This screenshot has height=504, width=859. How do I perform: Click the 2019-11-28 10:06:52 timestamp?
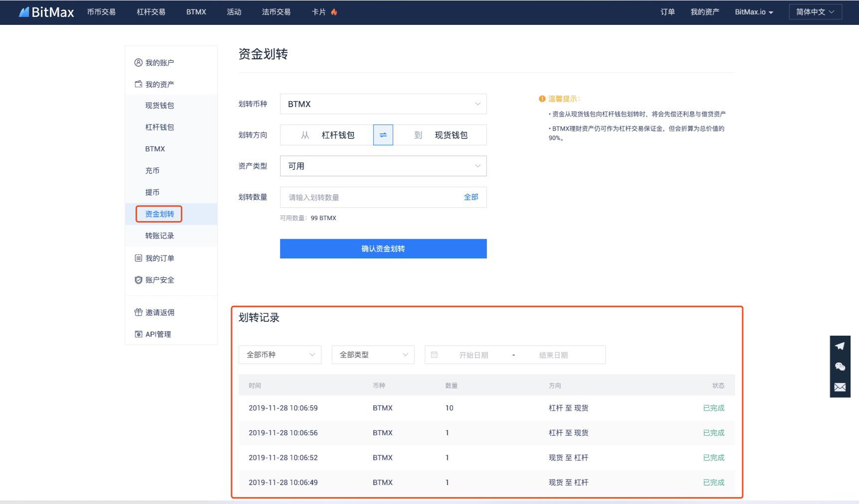tap(283, 458)
